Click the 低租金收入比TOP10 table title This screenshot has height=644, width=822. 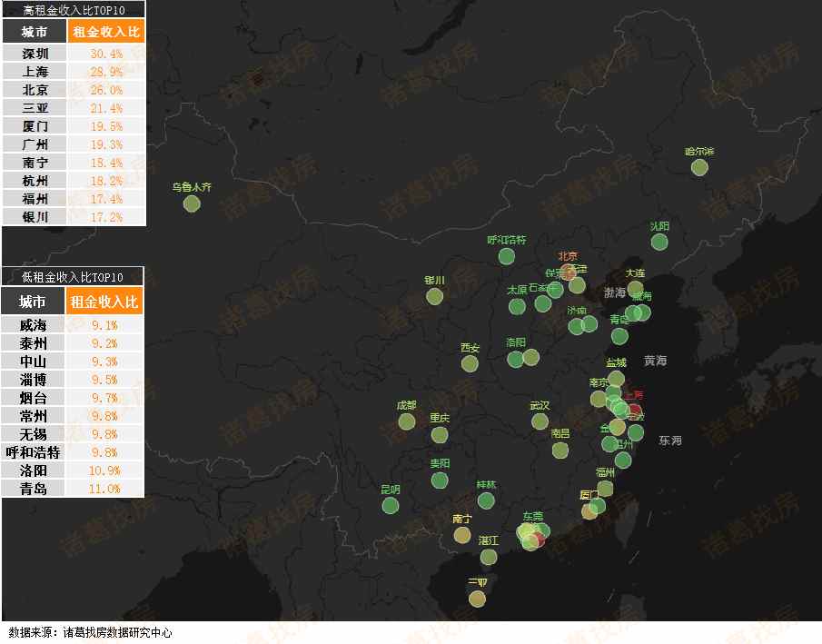coord(73,276)
